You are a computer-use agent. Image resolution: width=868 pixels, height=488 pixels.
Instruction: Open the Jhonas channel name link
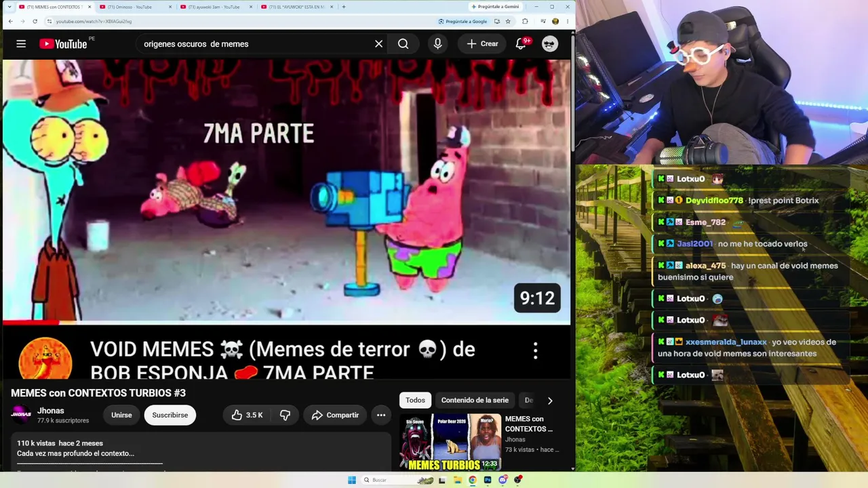[x=51, y=411]
